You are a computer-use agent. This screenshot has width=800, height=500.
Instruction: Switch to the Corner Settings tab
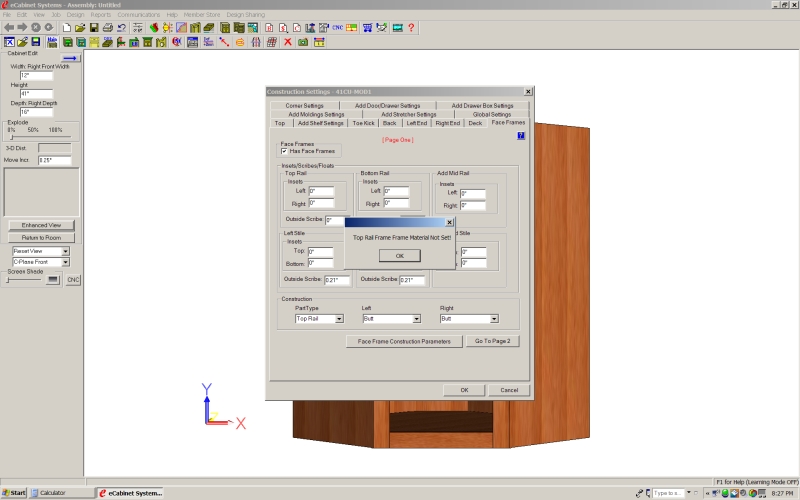[305, 106]
